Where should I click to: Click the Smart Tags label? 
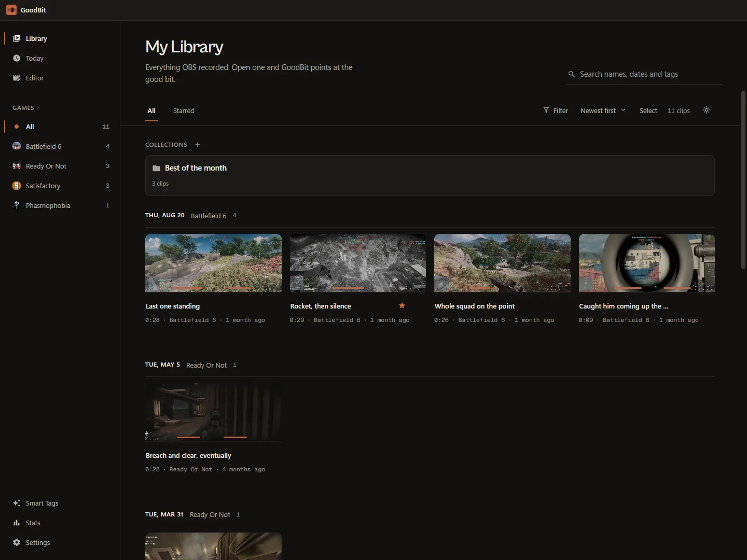tap(42, 503)
